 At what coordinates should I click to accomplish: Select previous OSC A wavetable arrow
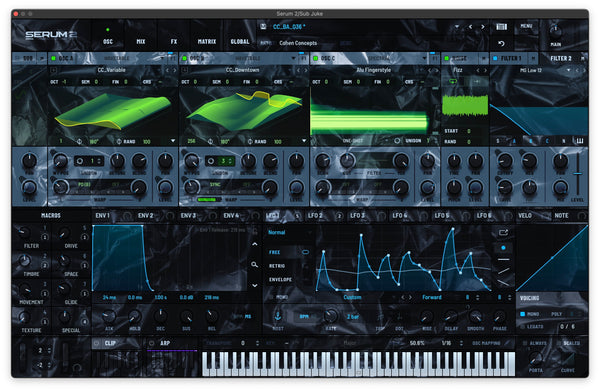tap(167, 70)
